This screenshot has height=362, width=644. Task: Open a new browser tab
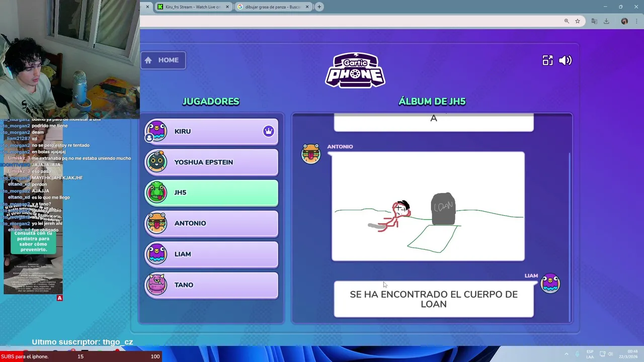pyautogui.click(x=319, y=7)
